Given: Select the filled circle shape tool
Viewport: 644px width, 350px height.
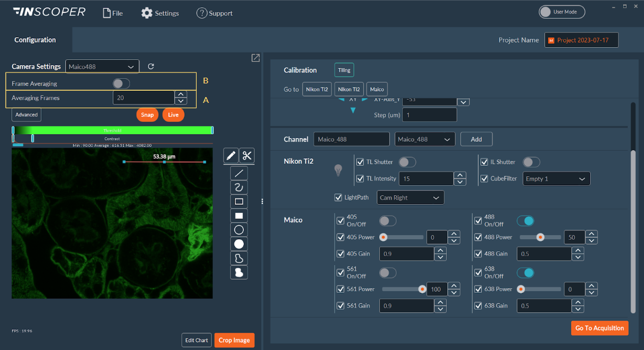Looking at the screenshot, I should click(x=239, y=244).
